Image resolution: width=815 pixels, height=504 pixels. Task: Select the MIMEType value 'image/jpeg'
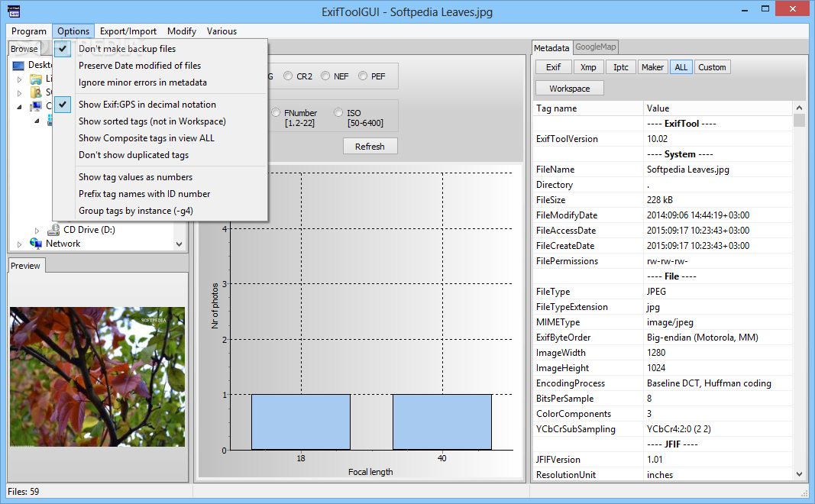670,322
